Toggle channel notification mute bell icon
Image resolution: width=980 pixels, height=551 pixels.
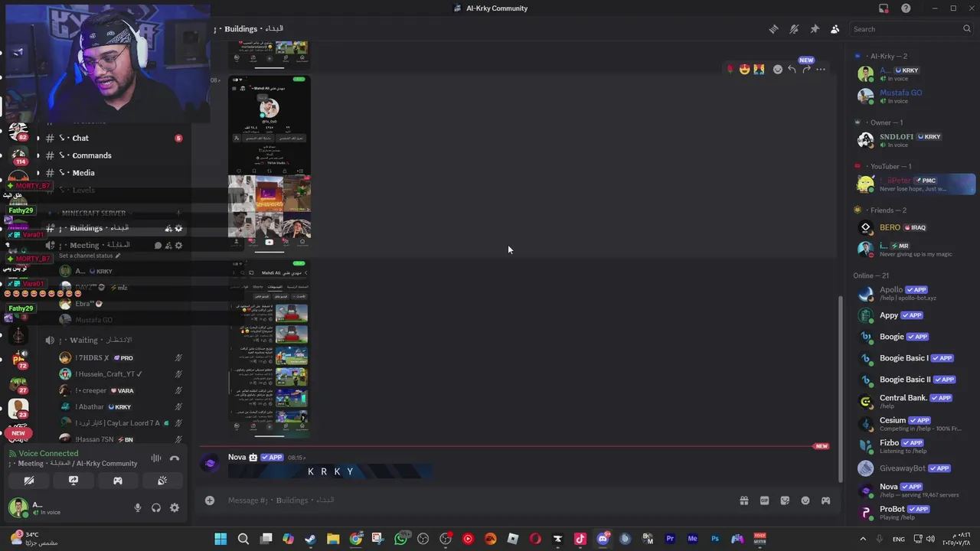pyautogui.click(x=794, y=29)
